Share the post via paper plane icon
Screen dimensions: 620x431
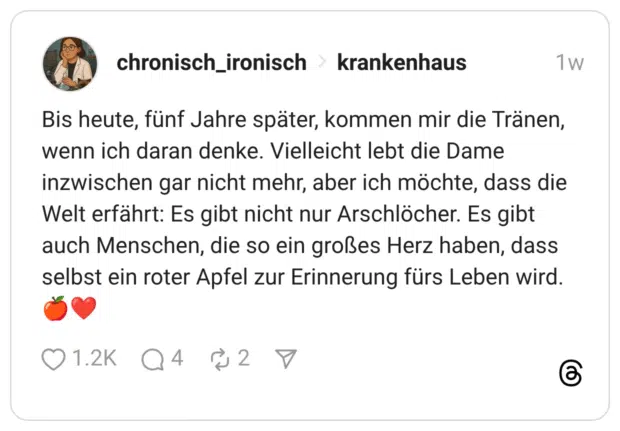287,359
